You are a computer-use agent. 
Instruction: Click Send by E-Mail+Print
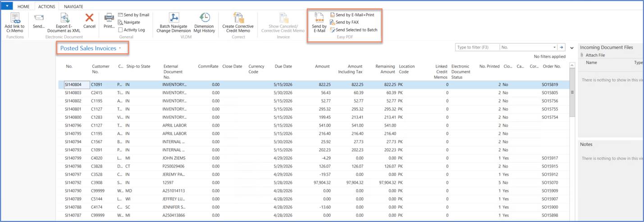pyautogui.click(x=352, y=15)
